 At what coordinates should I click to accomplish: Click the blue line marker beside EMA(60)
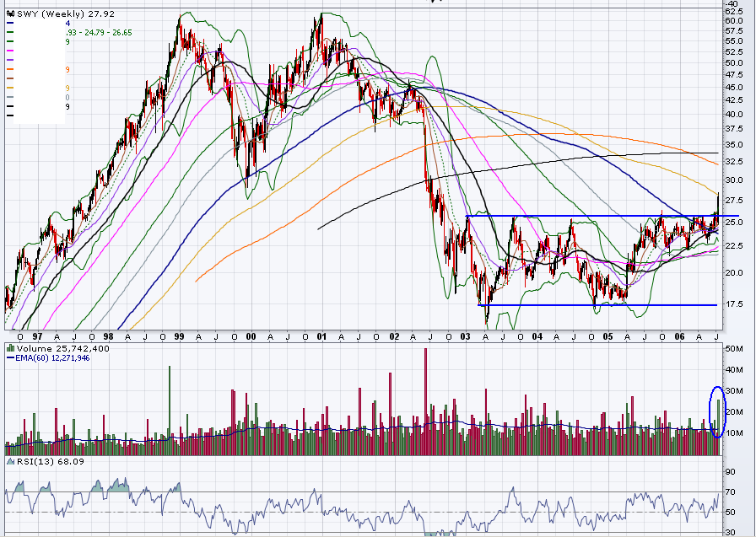click(x=10, y=357)
